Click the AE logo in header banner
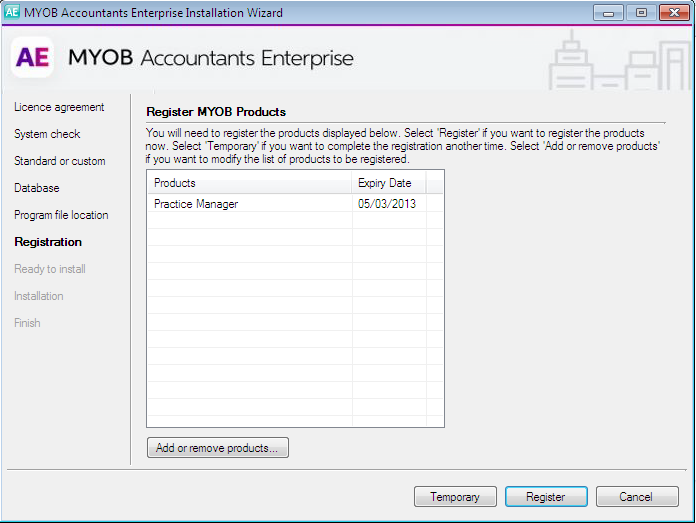This screenshot has height=523, width=696. coord(32,58)
